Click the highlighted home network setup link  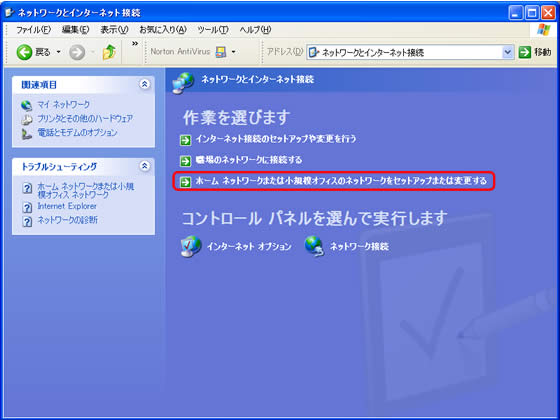[x=341, y=181]
